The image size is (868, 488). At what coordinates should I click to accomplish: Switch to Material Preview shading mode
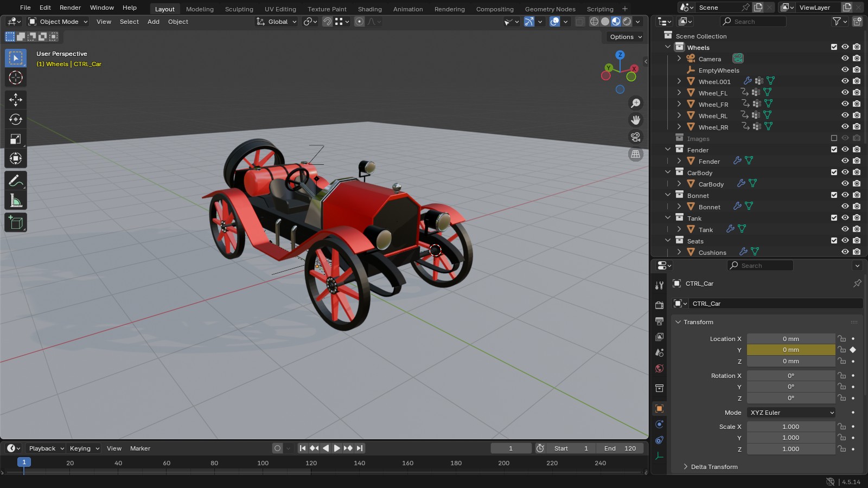(x=616, y=22)
